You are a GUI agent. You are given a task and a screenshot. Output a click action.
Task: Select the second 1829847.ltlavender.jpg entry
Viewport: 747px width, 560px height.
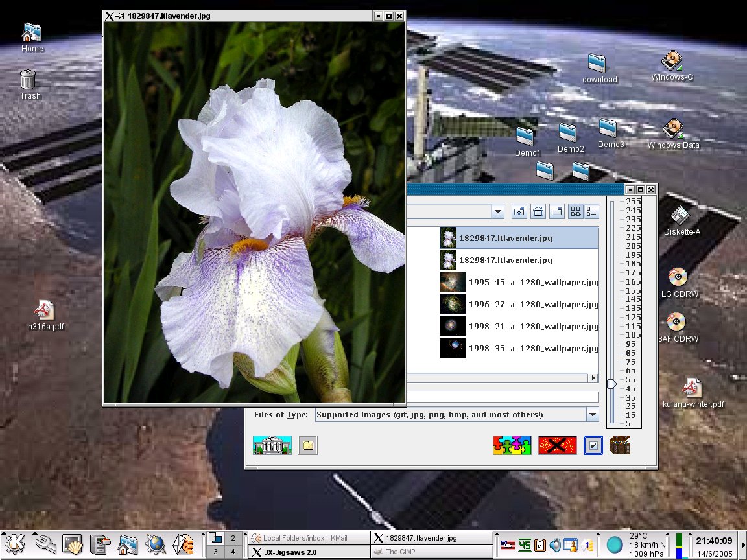519,260
